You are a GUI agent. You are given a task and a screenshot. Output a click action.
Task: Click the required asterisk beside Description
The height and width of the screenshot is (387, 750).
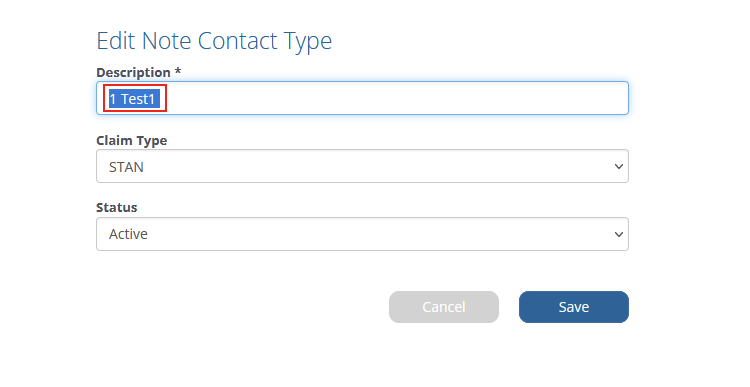(x=177, y=71)
